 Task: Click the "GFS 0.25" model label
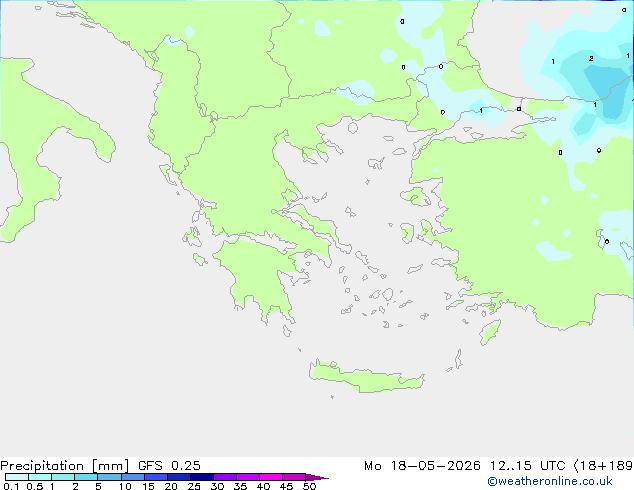click(x=169, y=466)
